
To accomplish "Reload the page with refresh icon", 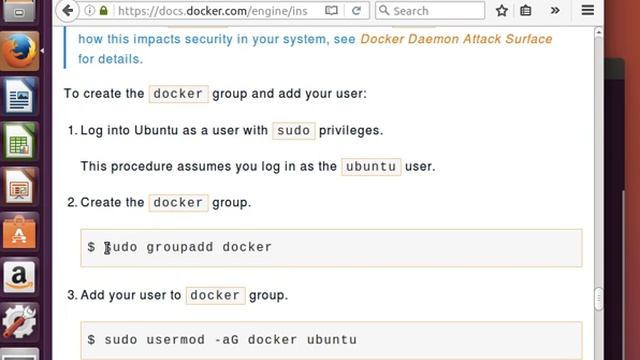I will (356, 11).
